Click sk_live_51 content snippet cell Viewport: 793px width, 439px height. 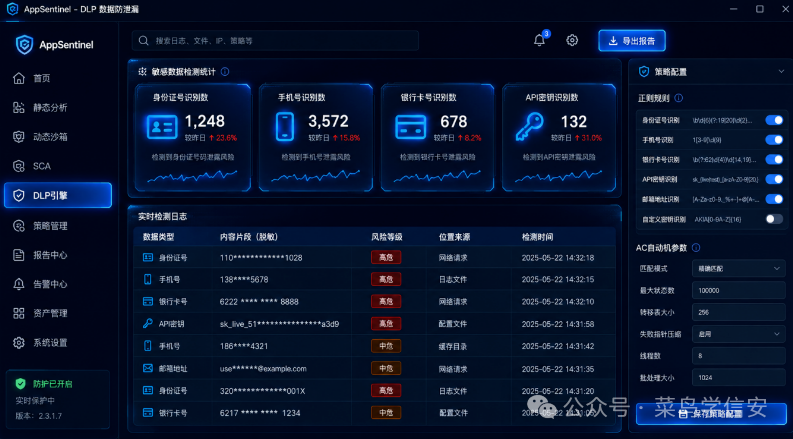tap(279, 324)
